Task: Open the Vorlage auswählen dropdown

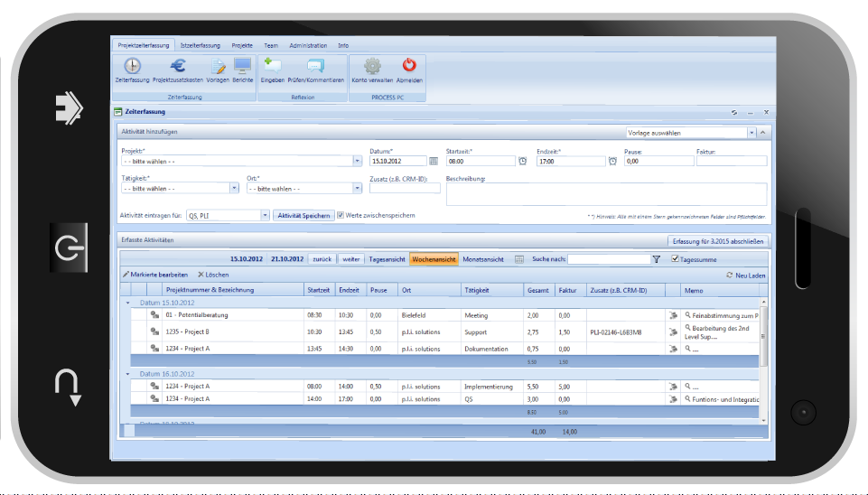Action: point(751,132)
